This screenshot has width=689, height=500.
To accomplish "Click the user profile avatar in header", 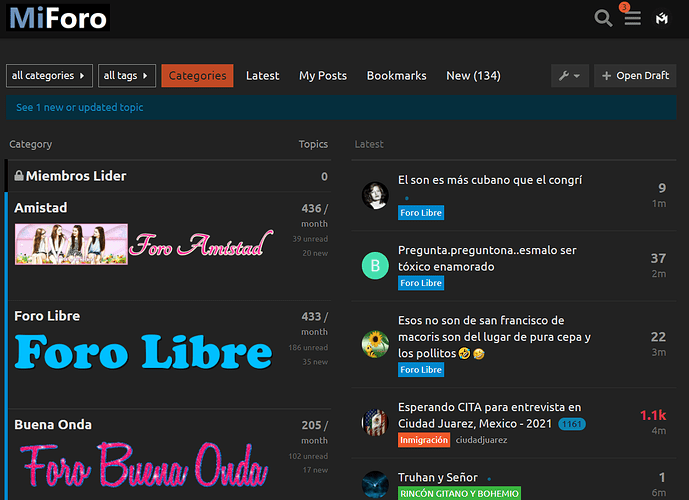I will click(662, 18).
